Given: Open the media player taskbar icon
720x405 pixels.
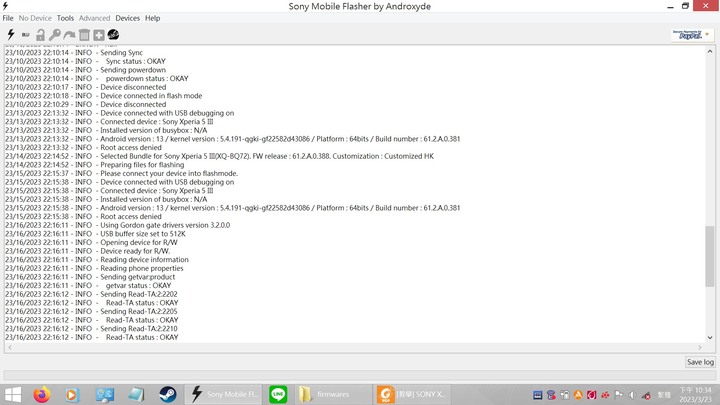Looking at the screenshot, I should 72,394.
